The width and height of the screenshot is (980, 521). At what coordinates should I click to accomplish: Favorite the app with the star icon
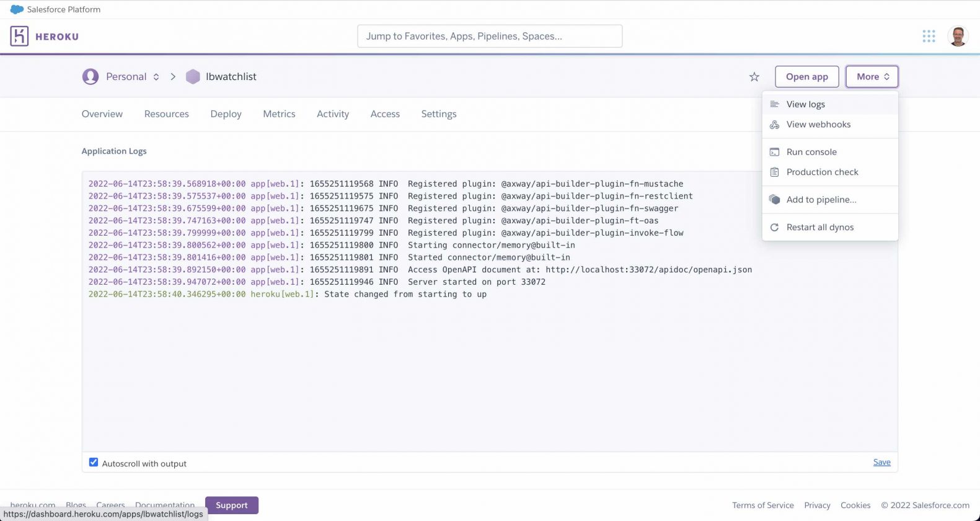(x=754, y=77)
